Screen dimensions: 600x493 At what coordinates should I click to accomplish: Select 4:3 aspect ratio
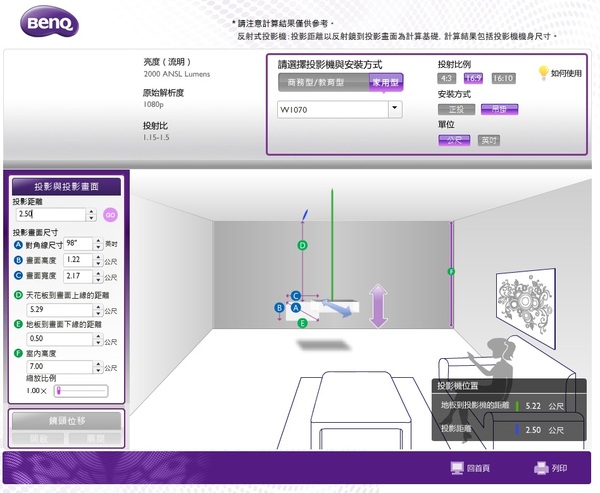point(446,78)
